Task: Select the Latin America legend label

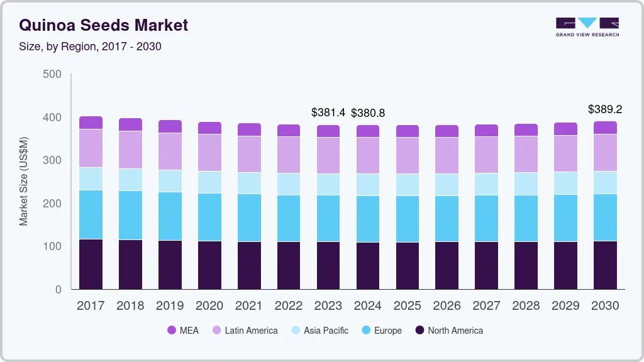Action: [250, 331]
